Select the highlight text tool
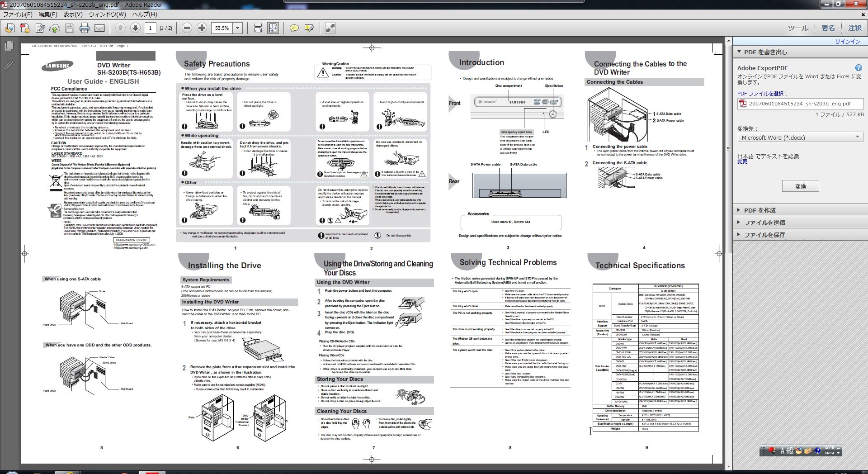The width and height of the screenshot is (868, 474). [309, 28]
